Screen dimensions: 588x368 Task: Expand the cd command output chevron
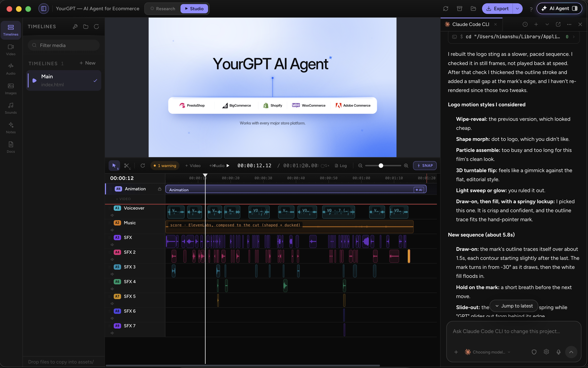tap(574, 37)
